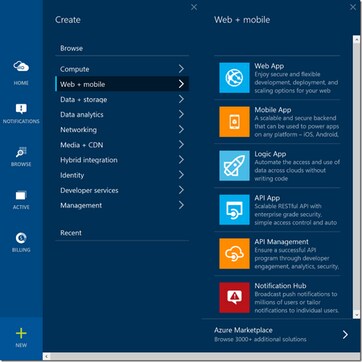Viewport: 362px width, 362px height.
Task: Choose Data analytics category
Action: tap(122, 114)
